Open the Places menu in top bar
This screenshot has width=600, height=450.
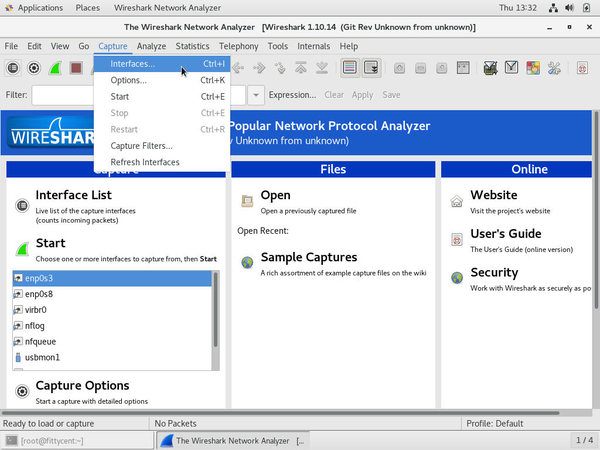tap(88, 8)
